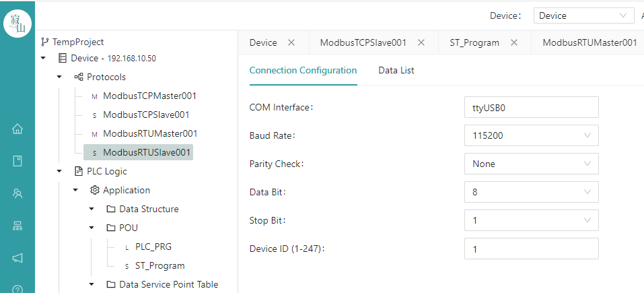644x293 pixels.
Task: Close the ST_Program tab
Action: point(514,42)
